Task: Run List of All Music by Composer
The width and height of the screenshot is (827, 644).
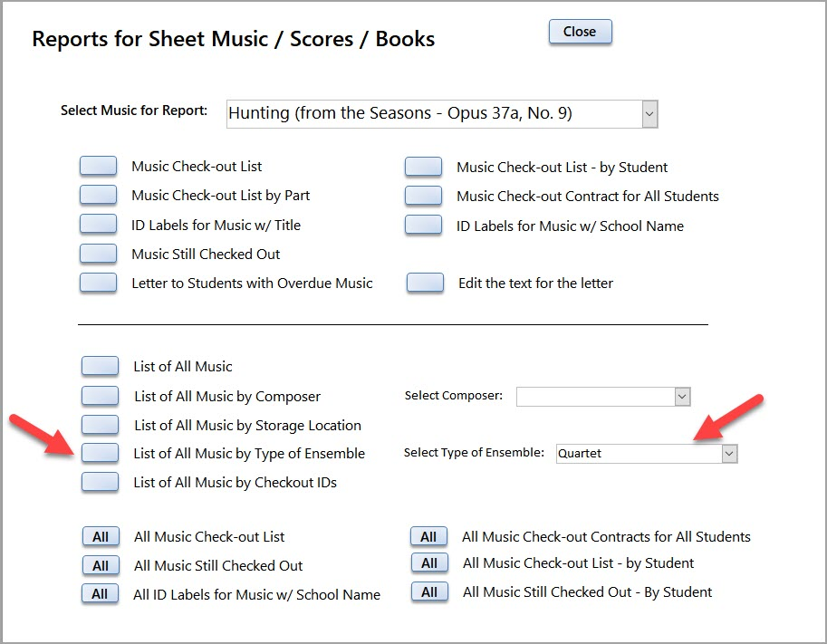Action: point(100,396)
